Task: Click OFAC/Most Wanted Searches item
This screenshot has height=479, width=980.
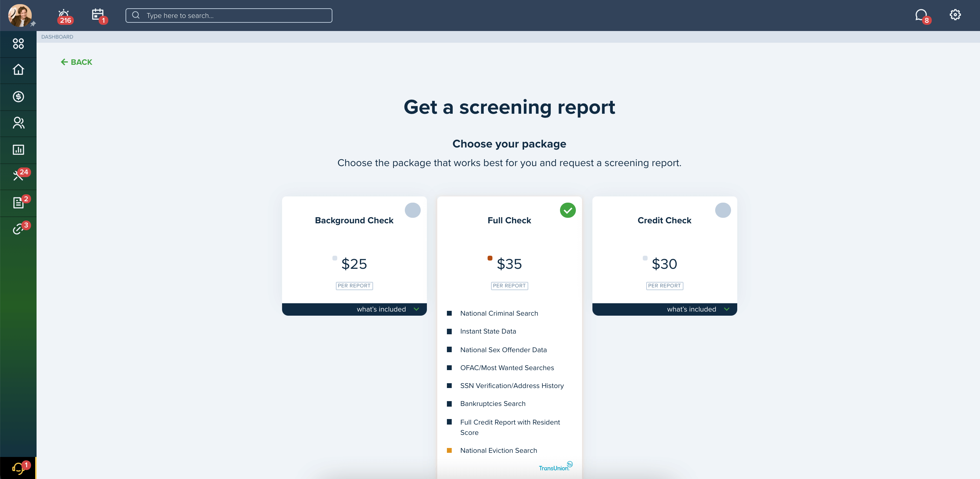Action: pyautogui.click(x=507, y=368)
